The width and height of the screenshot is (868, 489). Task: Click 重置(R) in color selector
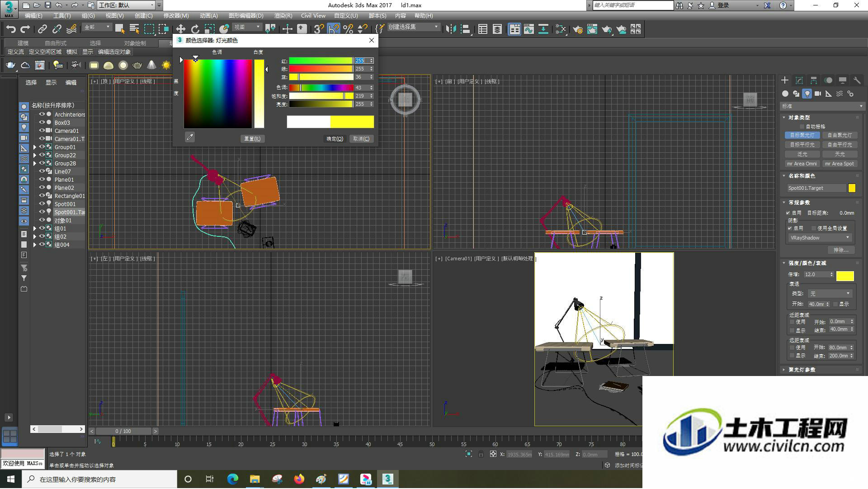point(252,139)
